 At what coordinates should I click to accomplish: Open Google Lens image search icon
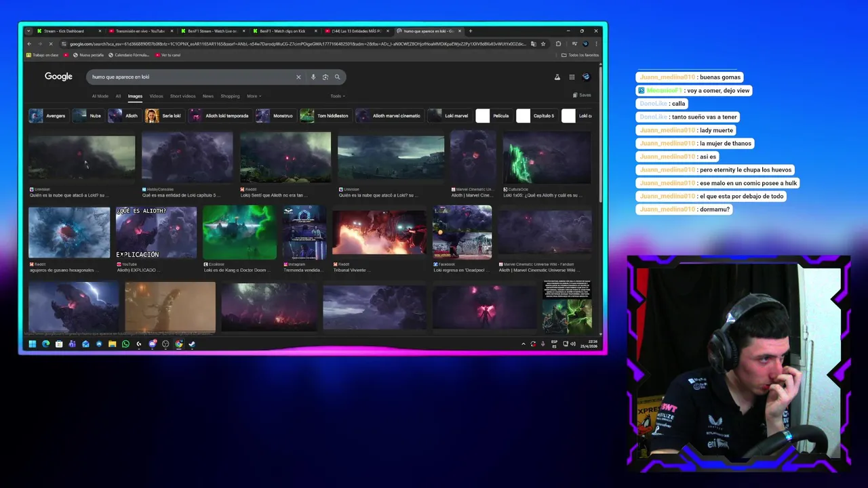[325, 77]
